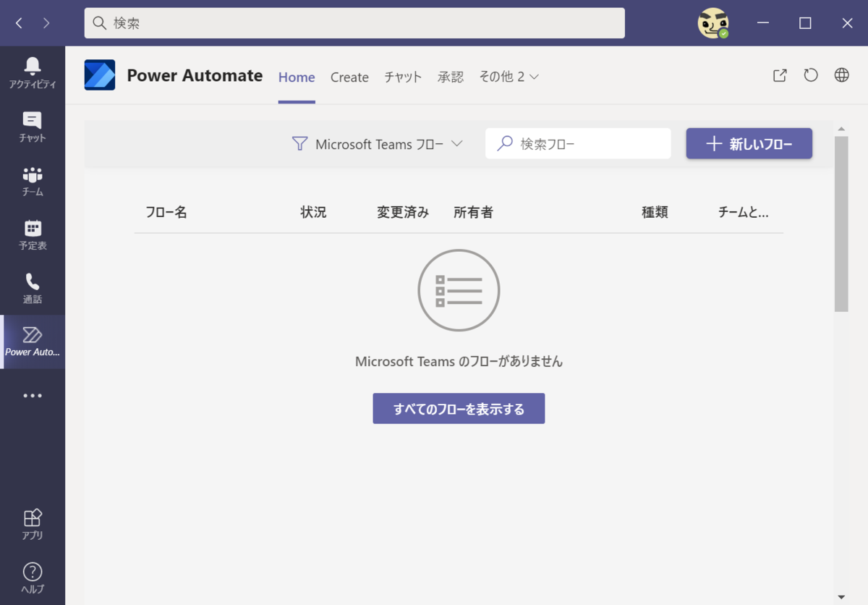Click the 種類 column header
This screenshot has height=605, width=868.
[655, 212]
